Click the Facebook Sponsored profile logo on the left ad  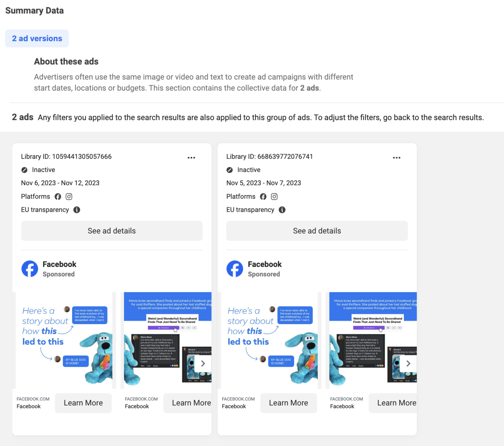point(30,269)
